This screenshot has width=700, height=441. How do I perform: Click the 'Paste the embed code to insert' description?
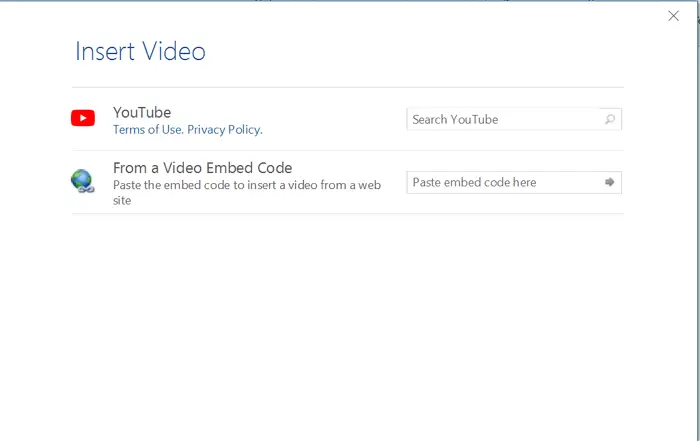click(247, 192)
